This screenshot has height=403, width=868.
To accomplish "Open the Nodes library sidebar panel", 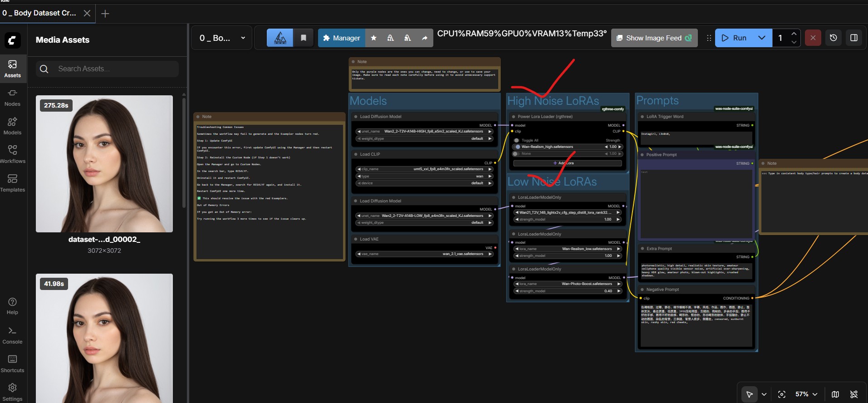I will (x=12, y=97).
